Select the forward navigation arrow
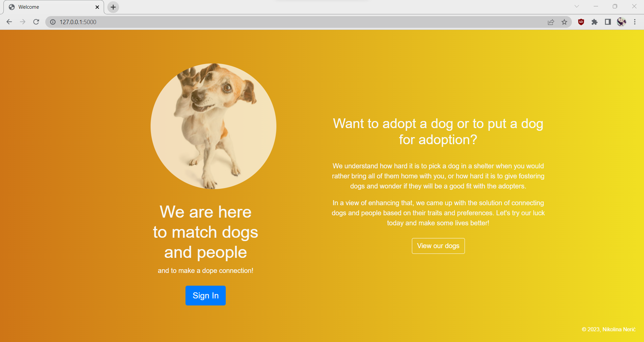Image resolution: width=644 pixels, height=342 pixels. (x=22, y=22)
